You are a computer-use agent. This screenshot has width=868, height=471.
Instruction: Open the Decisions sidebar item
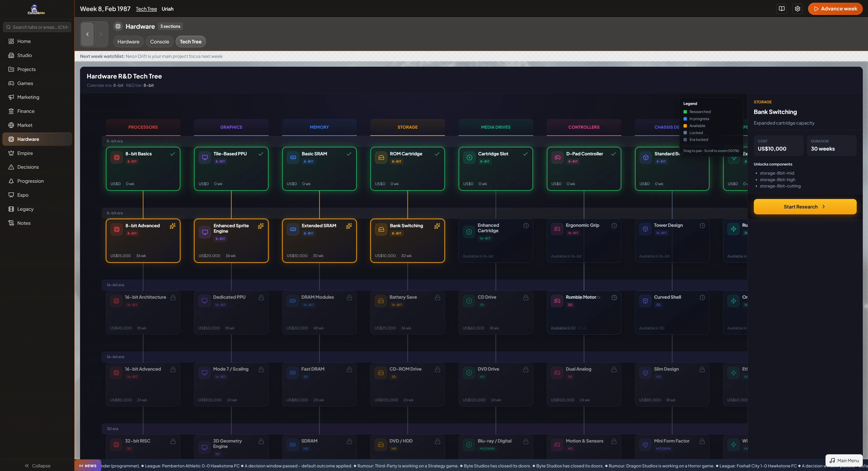37,167
